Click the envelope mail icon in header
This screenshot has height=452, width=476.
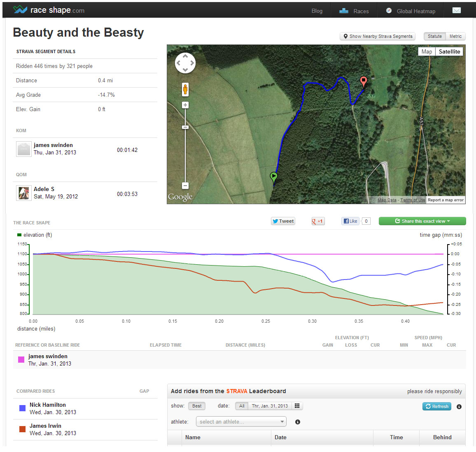(x=456, y=11)
